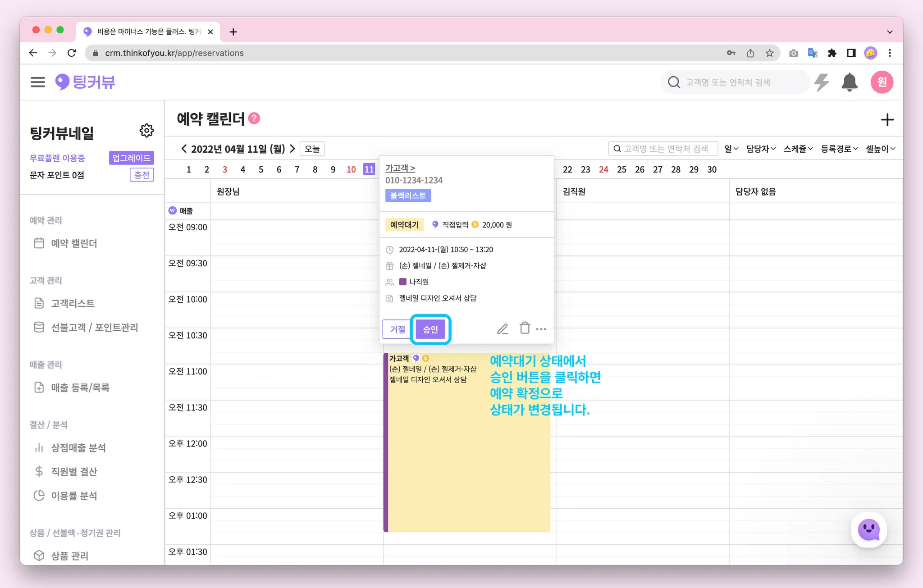This screenshot has width=923, height=588.
Task: Toggle the hamburger sidebar menu
Action: point(38,82)
